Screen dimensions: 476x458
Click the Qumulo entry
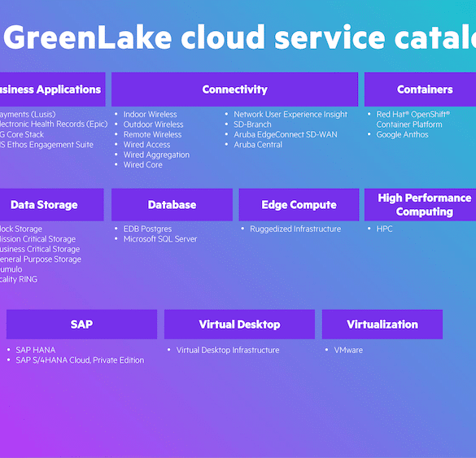click(x=11, y=269)
